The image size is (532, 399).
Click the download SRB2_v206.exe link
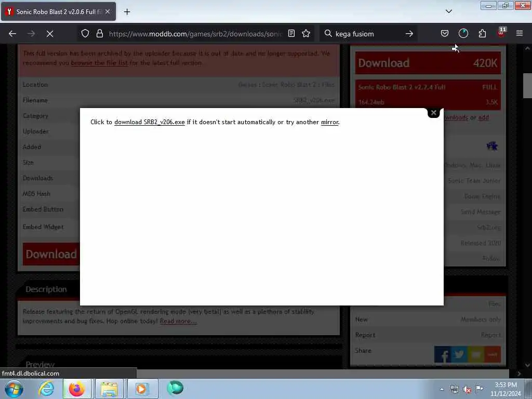pos(149,122)
